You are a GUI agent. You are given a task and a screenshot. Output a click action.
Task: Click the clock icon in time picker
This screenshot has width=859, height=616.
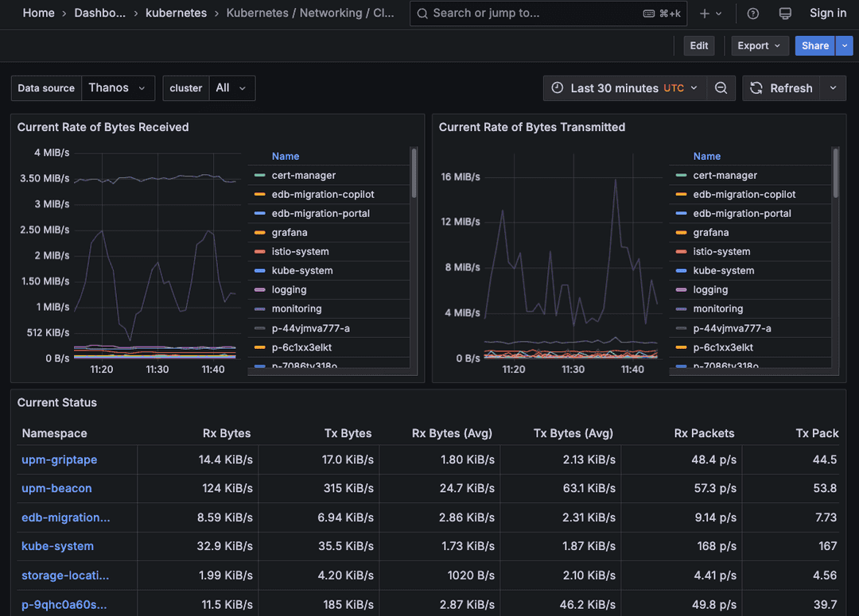pos(557,88)
